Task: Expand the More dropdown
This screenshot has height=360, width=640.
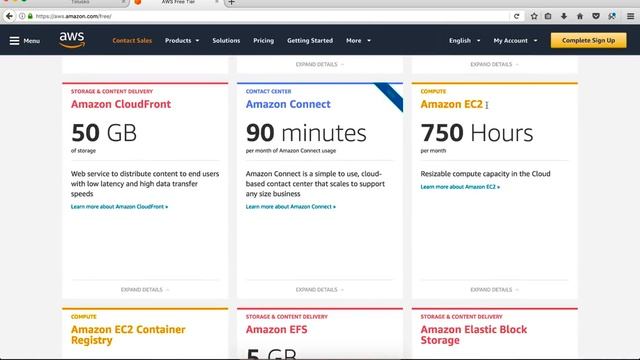Action: (x=358, y=40)
